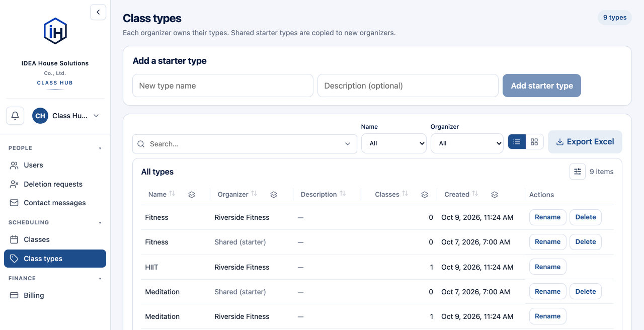Screen dimensions: 644x330
Task: Rename the Shared starter Meditation type
Action: (x=547, y=291)
